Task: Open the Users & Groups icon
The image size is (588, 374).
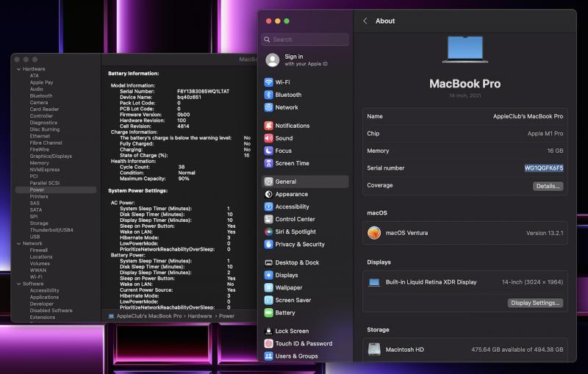Action: click(x=268, y=356)
